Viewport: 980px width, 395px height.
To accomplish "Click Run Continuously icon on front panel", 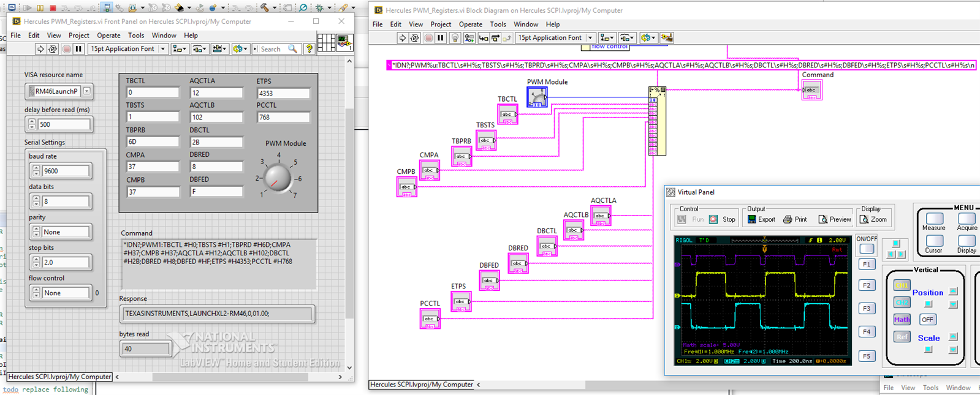I will 53,49.
